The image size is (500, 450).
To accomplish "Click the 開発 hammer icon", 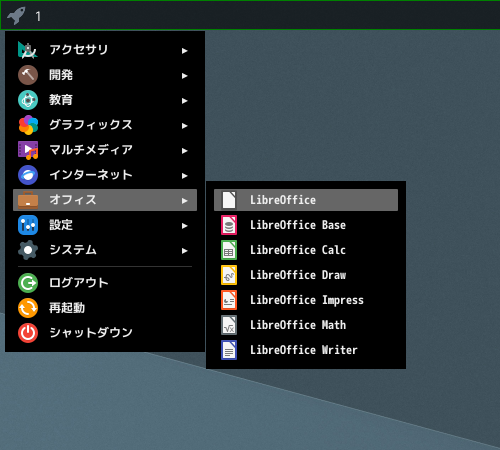I will pos(28,75).
